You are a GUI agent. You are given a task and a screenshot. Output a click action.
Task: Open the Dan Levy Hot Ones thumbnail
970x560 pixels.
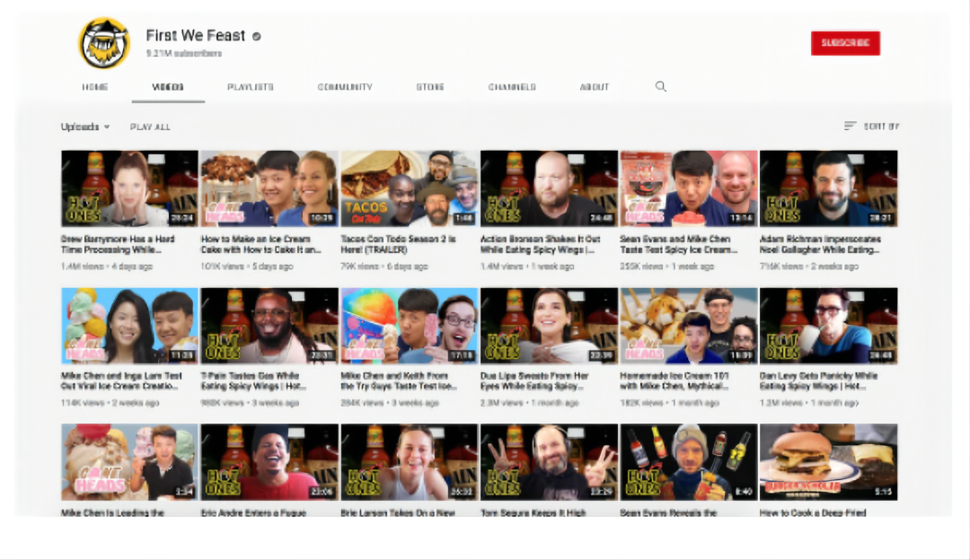(828, 326)
